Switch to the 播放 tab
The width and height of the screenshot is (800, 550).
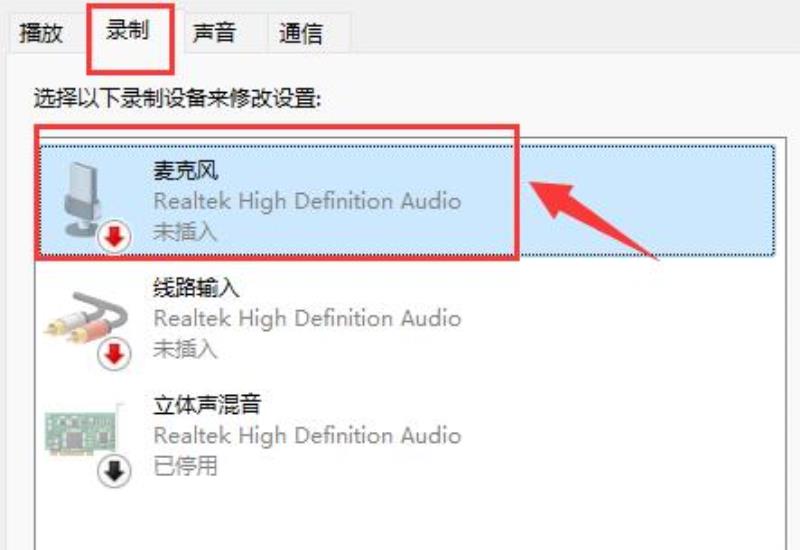coord(41,33)
